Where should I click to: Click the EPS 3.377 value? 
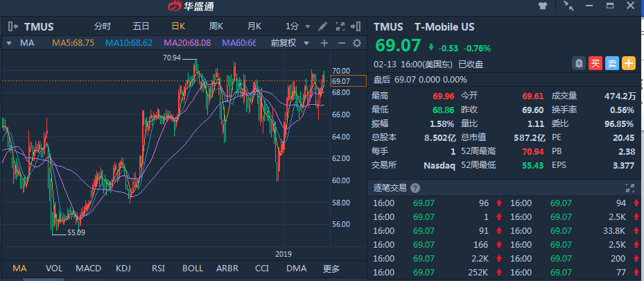[623, 165]
